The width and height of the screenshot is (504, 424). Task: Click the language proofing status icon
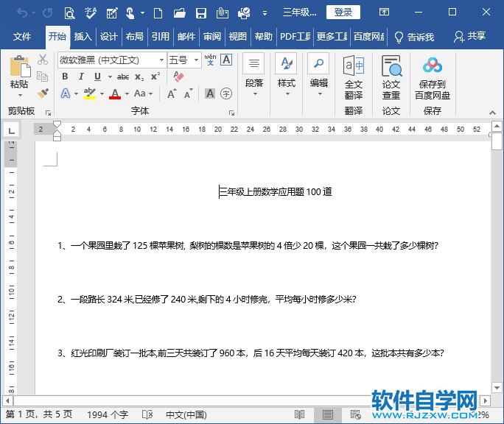pos(147,414)
